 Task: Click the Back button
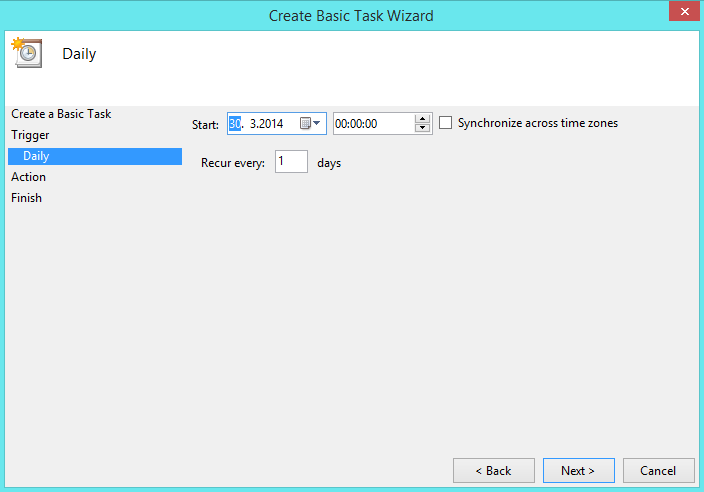click(493, 470)
